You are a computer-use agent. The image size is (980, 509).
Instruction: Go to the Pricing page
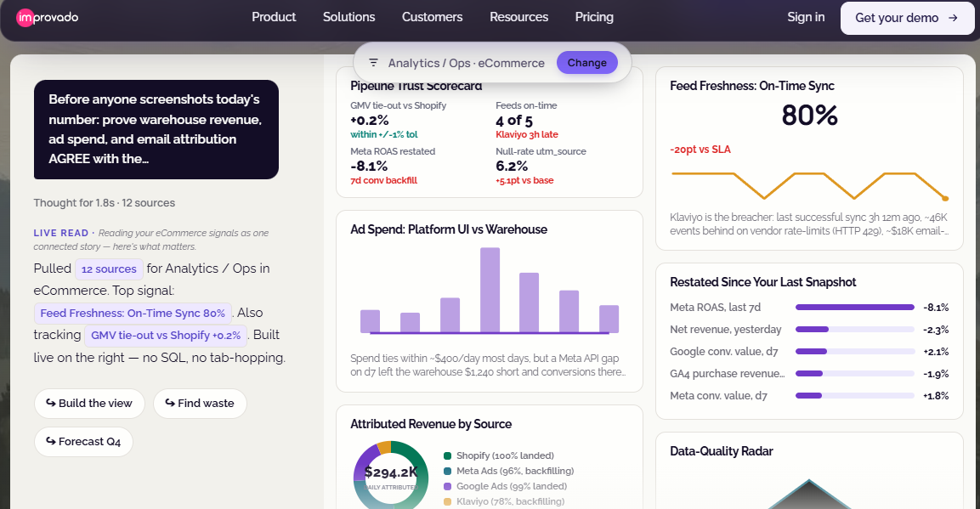tap(594, 18)
